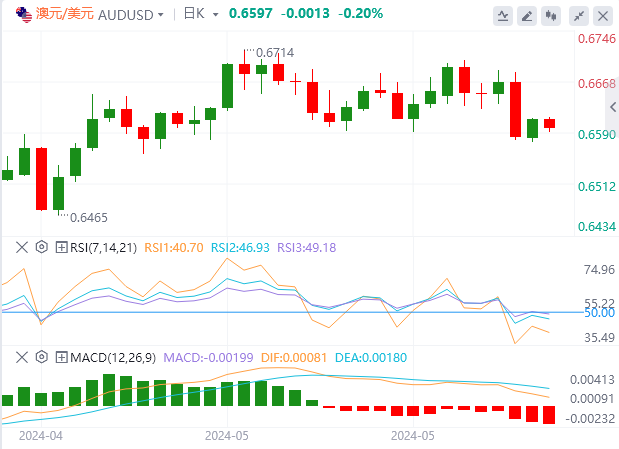Viewport: 619px width, 449px height.
Task: Open RSI indicator settings hexagon icon
Action: (41, 247)
